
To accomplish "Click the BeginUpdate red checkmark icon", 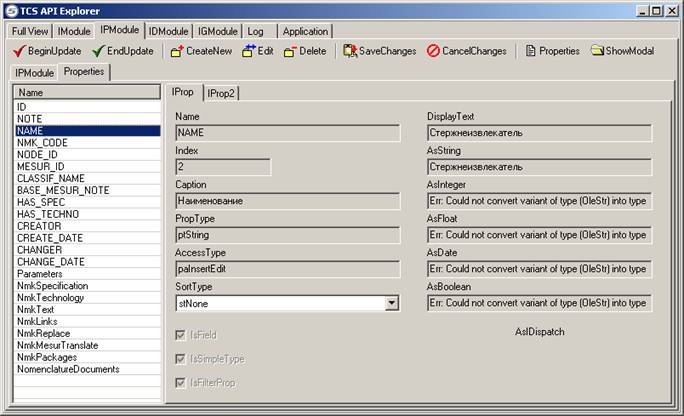I will 20,51.
